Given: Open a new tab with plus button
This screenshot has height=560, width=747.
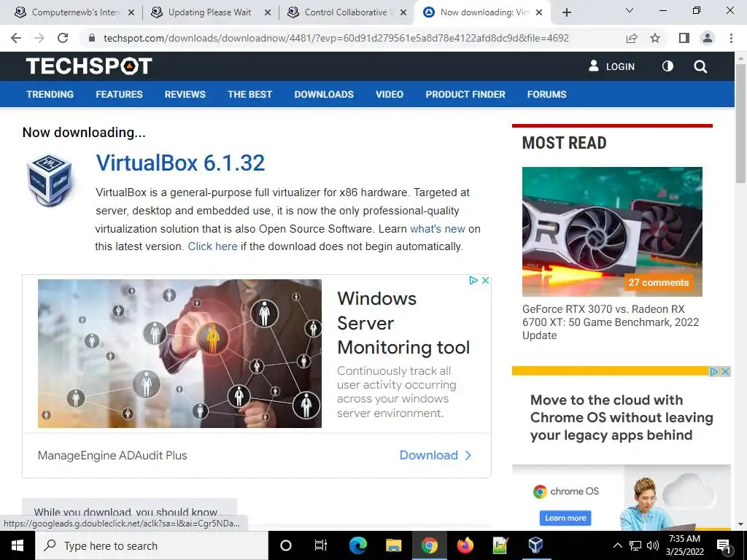Looking at the screenshot, I should pos(566,12).
